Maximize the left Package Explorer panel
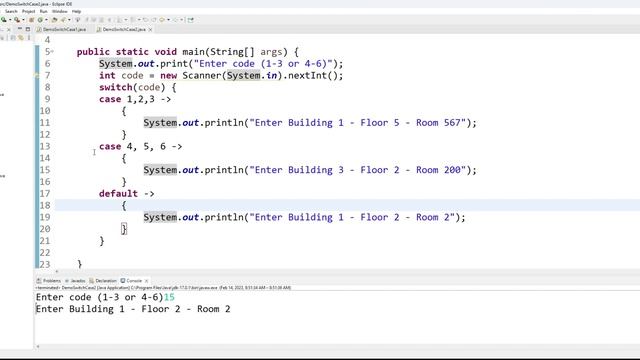Screen dimensions: 640x360 (x=28, y=29)
